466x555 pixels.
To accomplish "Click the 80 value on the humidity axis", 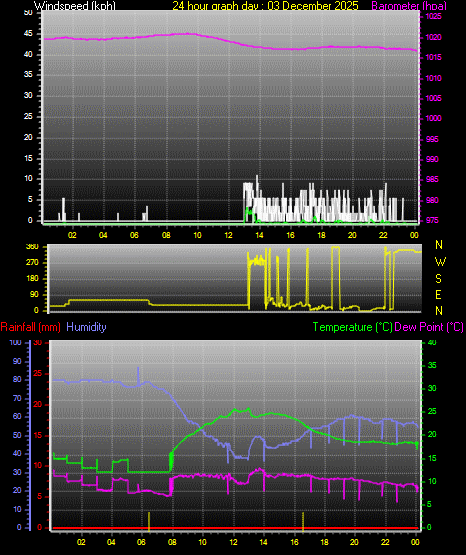I will [x=17, y=379].
